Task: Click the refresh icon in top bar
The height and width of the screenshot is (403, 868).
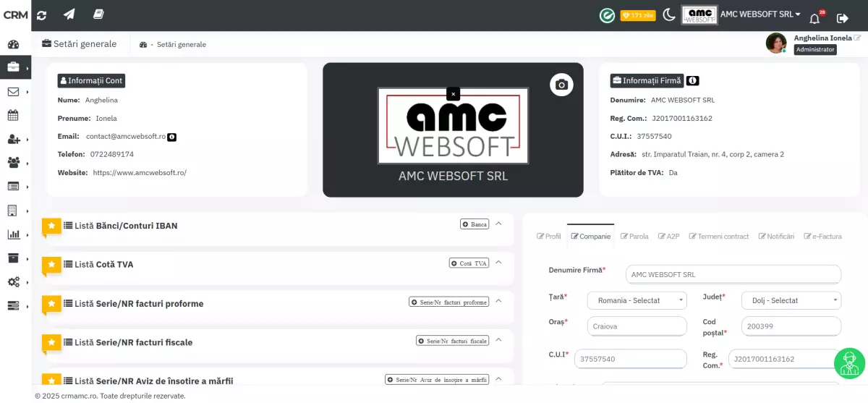Action: (x=41, y=14)
